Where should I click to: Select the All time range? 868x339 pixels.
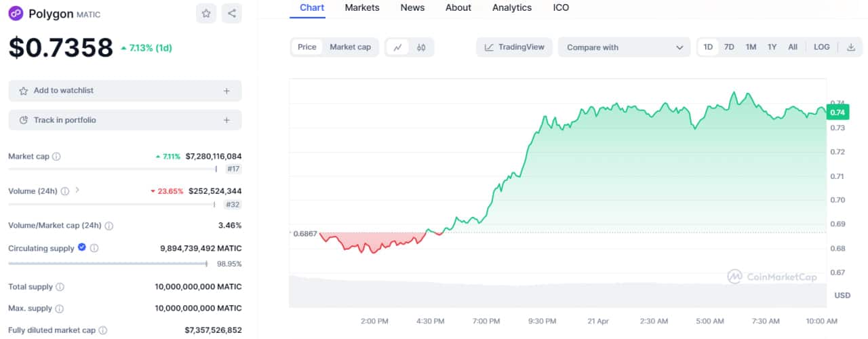pos(793,47)
